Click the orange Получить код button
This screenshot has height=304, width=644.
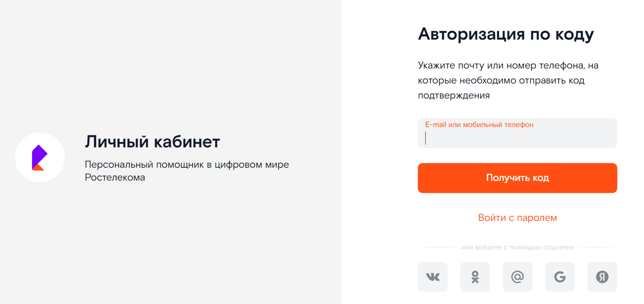click(517, 178)
